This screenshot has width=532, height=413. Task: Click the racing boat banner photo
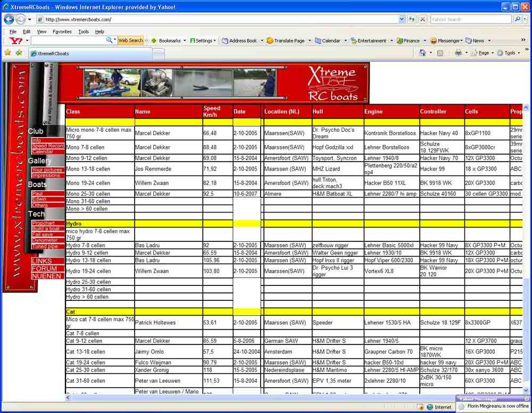coord(203,82)
